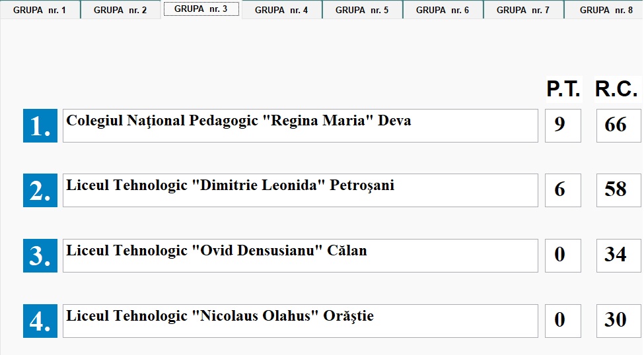Open the GRUPA nr. 2 tab

(x=120, y=10)
